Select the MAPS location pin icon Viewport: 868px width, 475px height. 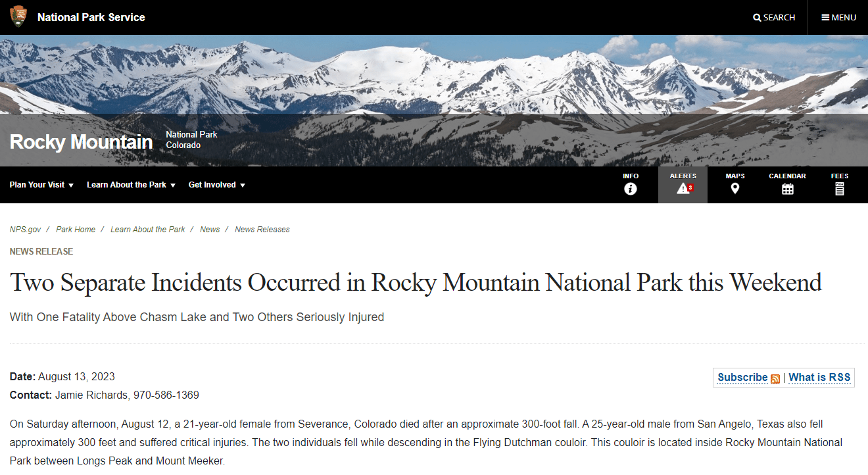(x=735, y=189)
